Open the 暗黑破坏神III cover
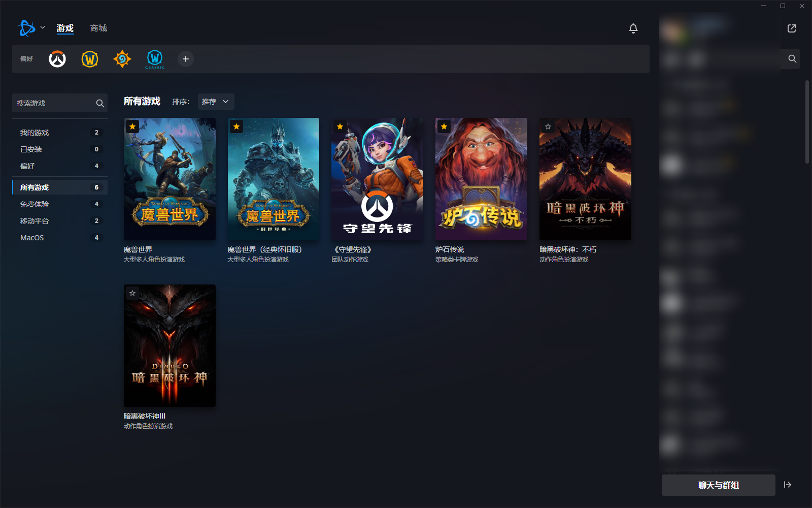This screenshot has height=508, width=812. click(170, 345)
